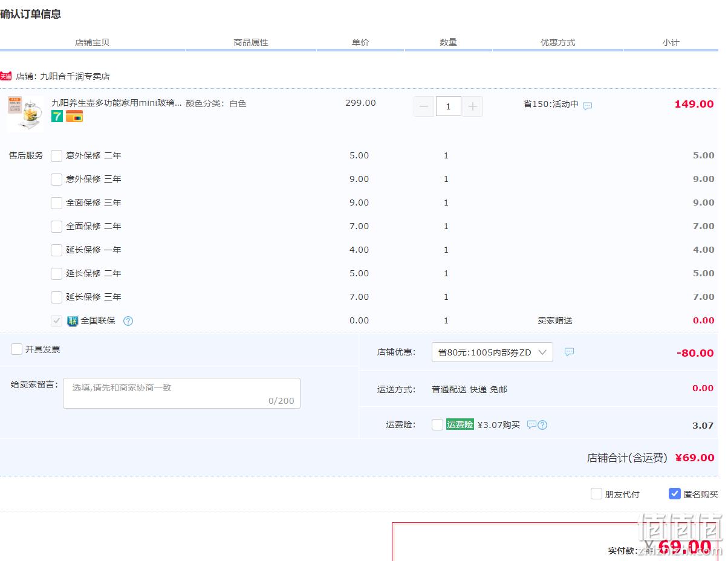Click the Tmall store badge icon
Screen dimensions: 728x561
6,76
